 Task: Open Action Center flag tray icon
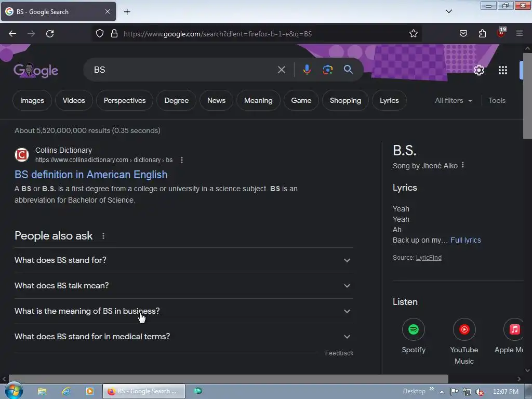click(454, 392)
